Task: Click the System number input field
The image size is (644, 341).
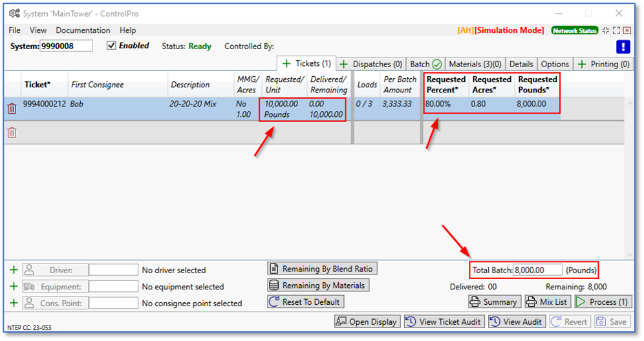Action: coord(66,46)
